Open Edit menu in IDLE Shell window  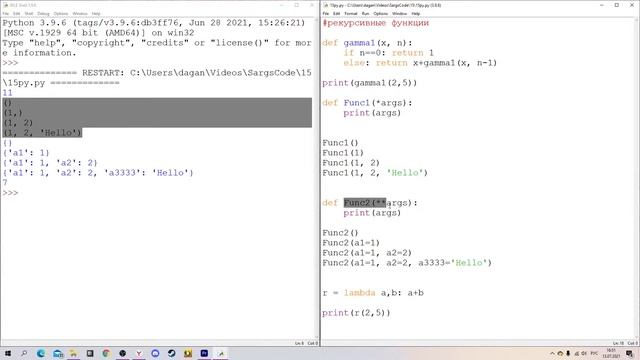coord(16,13)
